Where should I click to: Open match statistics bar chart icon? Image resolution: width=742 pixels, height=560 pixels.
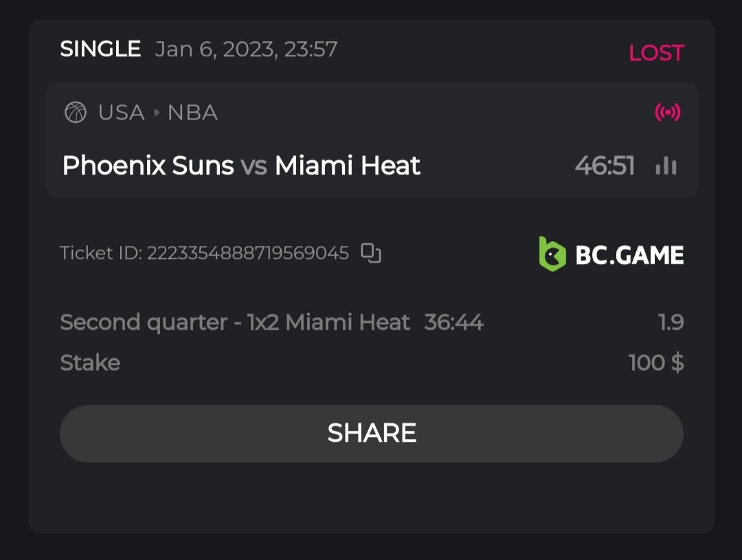666,166
